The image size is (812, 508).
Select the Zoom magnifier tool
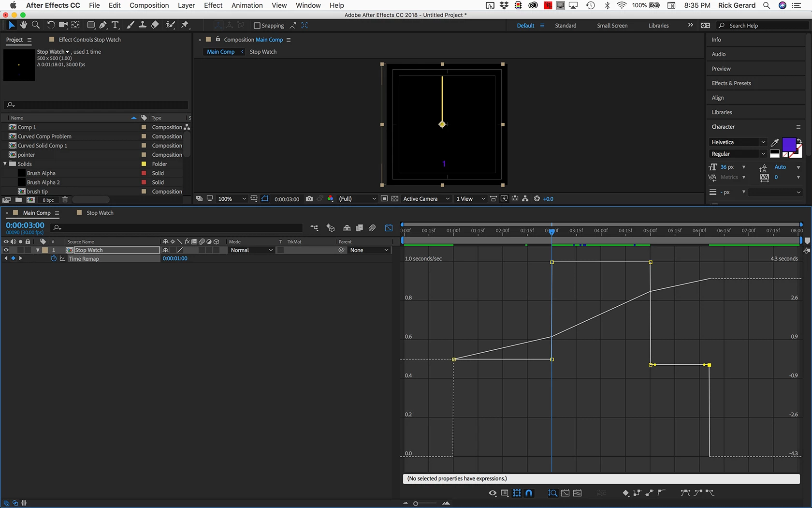click(35, 25)
